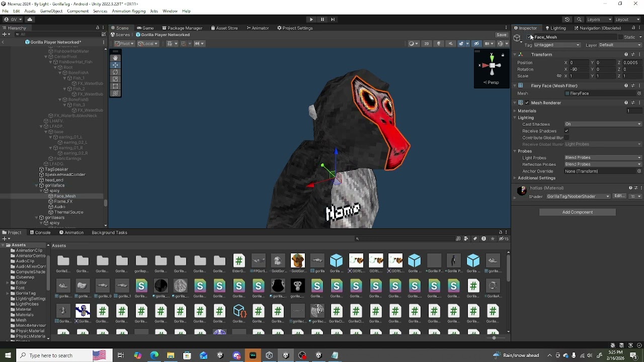This screenshot has width=644, height=362.
Task: Open the Gizmos sphere icon
Action: (x=501, y=44)
